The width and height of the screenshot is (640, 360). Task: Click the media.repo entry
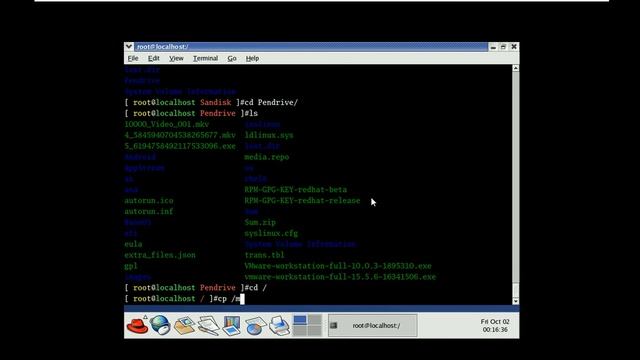tap(267, 157)
